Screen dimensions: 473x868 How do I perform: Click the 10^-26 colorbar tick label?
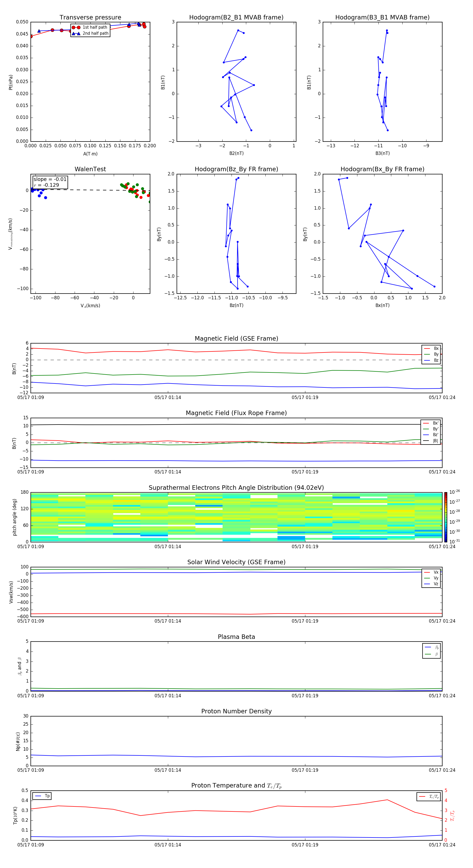[x=455, y=492]
